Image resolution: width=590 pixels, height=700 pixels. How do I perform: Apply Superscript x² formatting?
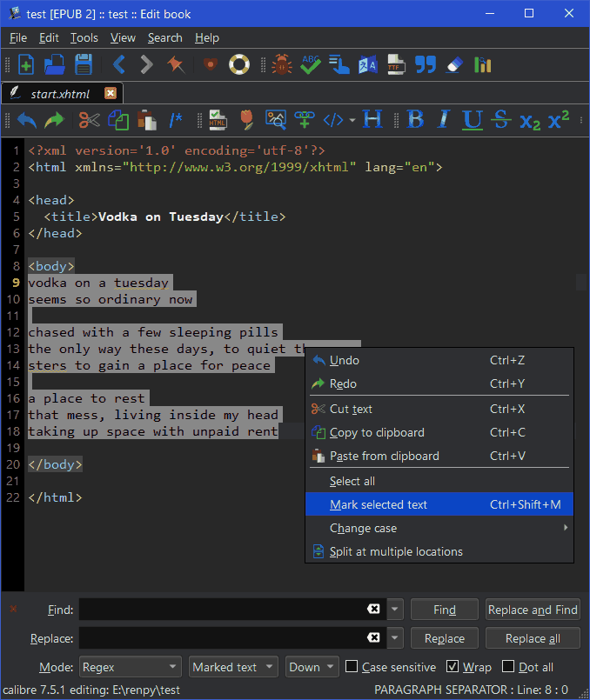click(559, 119)
